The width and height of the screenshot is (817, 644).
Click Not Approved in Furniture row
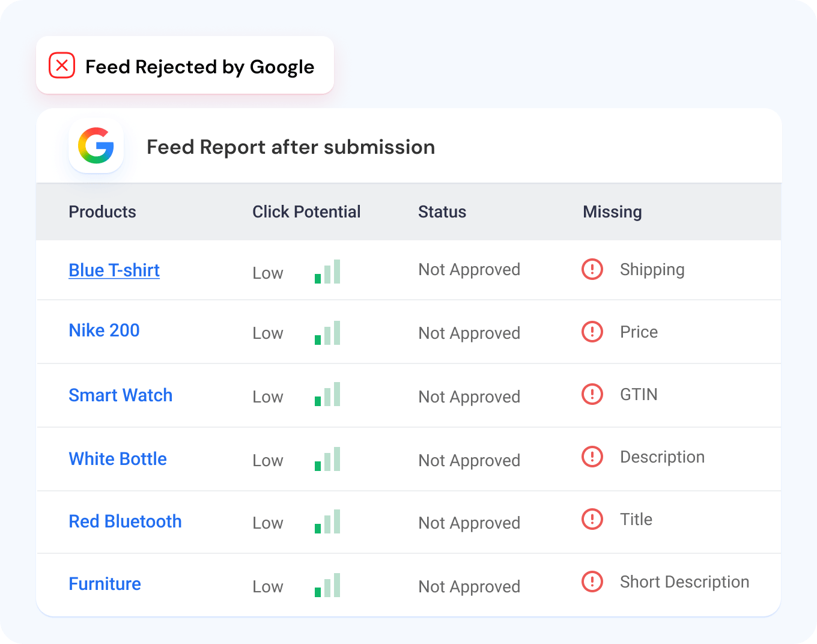[469, 587]
